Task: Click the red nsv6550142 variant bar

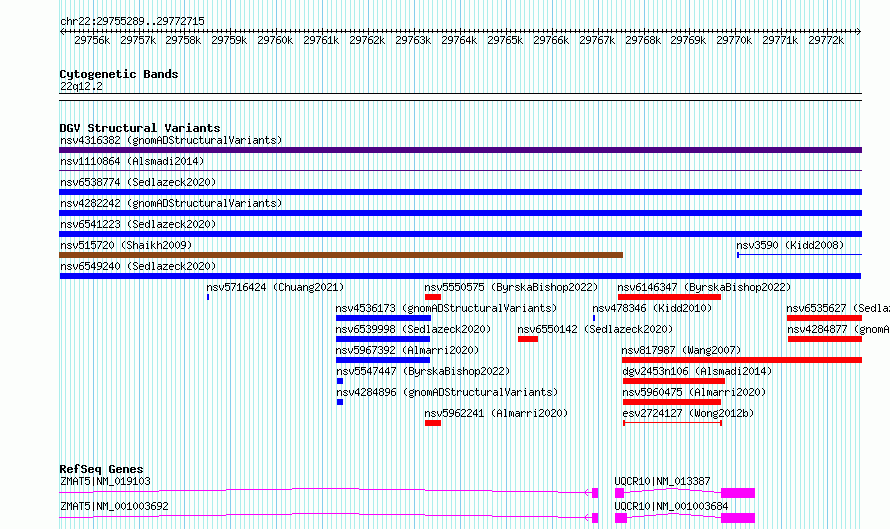Action: [x=528, y=339]
